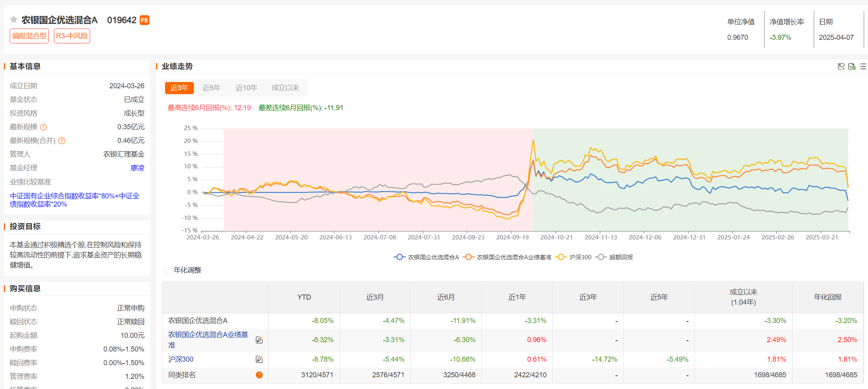Switch to the 成立以来 tab
The image size is (868, 389).
[x=285, y=88]
